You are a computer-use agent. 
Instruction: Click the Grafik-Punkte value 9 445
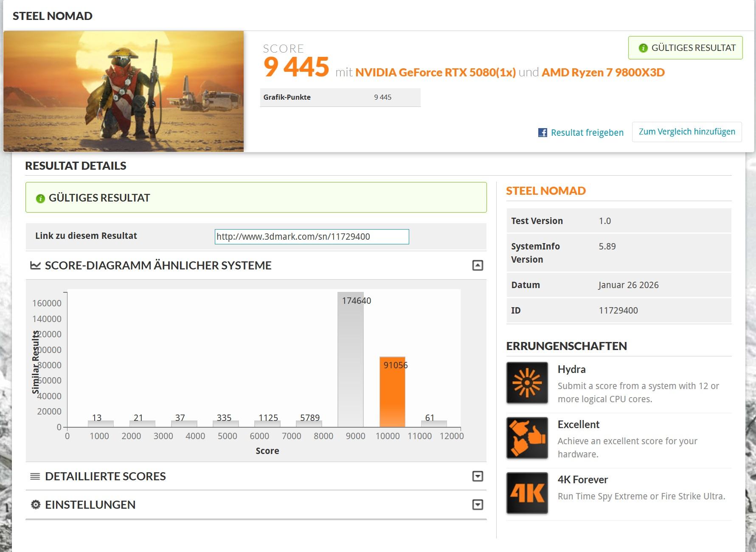pyautogui.click(x=382, y=97)
